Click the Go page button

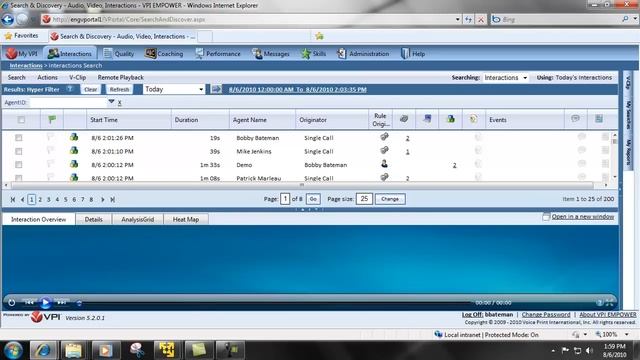click(x=313, y=199)
